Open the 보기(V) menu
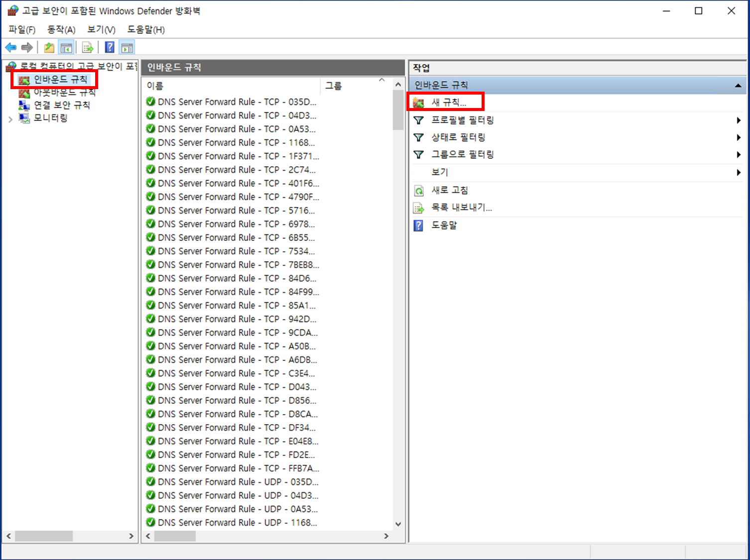The width and height of the screenshot is (750, 560). pos(101,29)
